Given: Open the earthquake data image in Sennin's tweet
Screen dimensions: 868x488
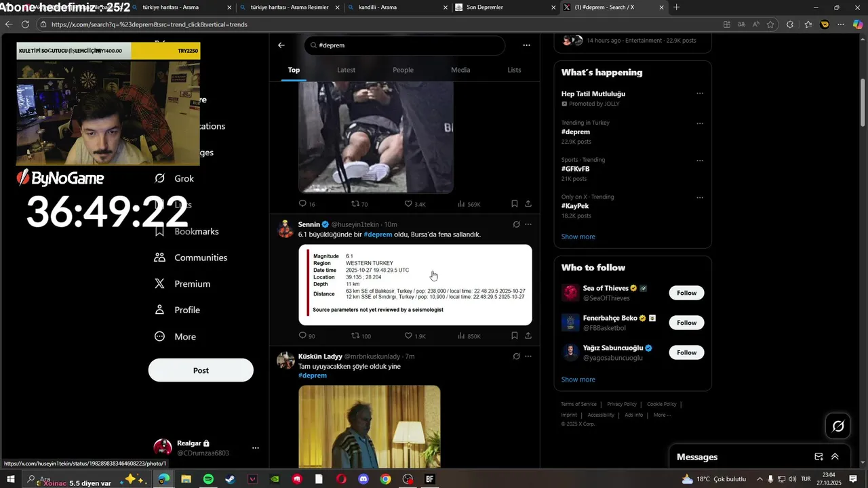Looking at the screenshot, I should coord(415,285).
